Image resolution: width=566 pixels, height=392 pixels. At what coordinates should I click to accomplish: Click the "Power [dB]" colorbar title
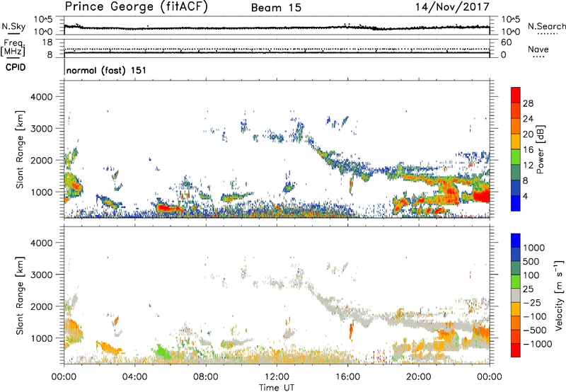click(x=541, y=149)
